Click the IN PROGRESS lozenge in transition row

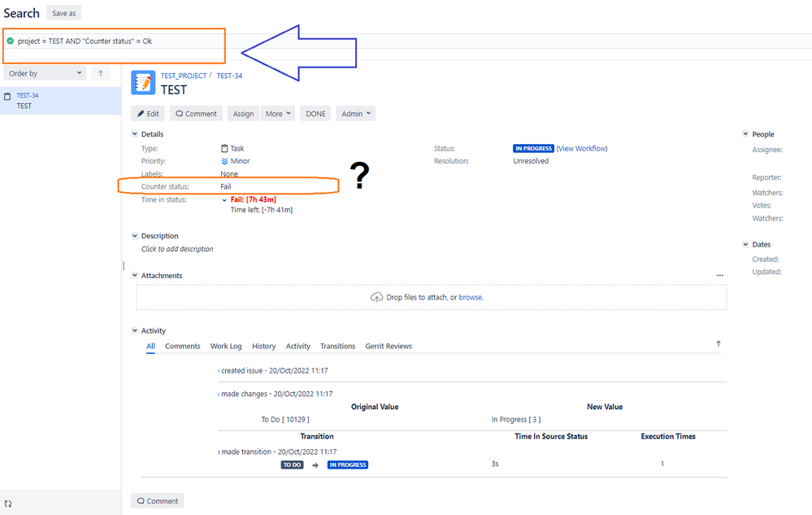click(348, 465)
